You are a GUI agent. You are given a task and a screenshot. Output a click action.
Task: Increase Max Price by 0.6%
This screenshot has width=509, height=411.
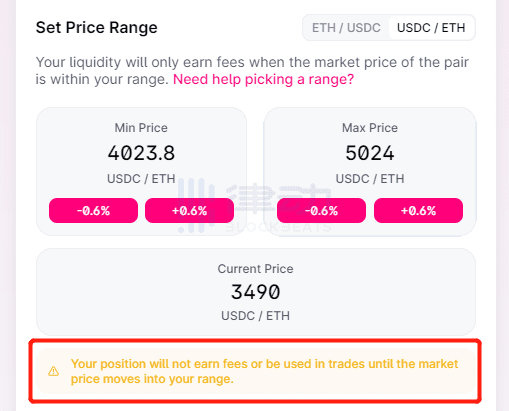click(x=418, y=211)
